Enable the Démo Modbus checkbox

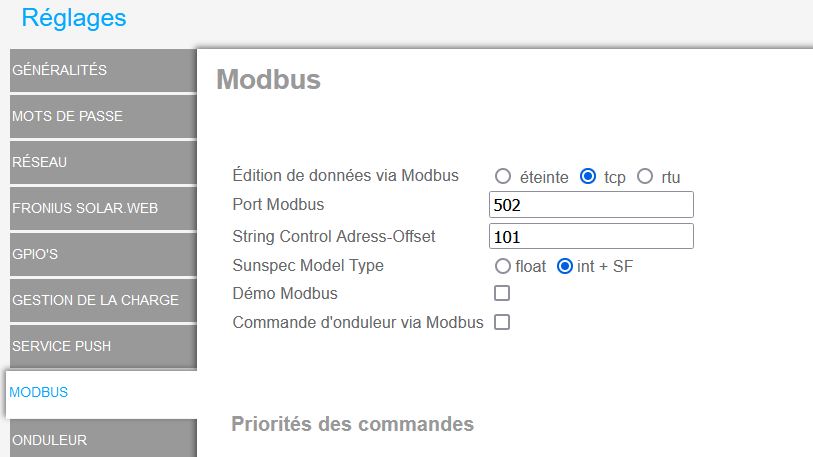pyautogui.click(x=502, y=293)
